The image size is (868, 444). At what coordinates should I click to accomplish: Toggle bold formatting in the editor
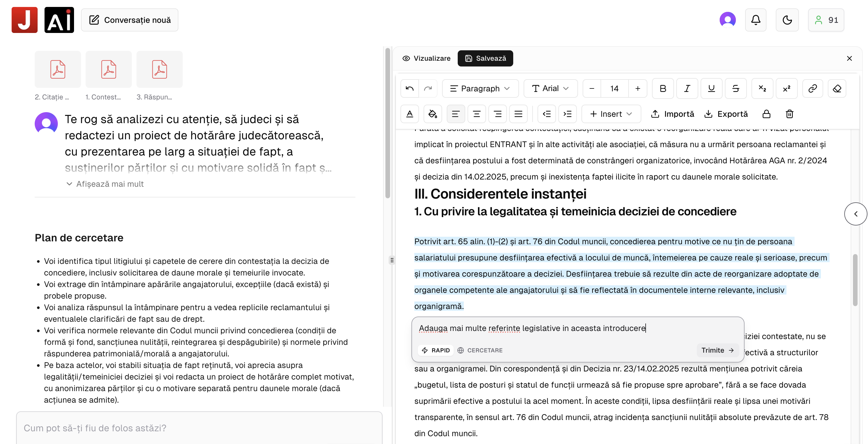click(x=662, y=88)
